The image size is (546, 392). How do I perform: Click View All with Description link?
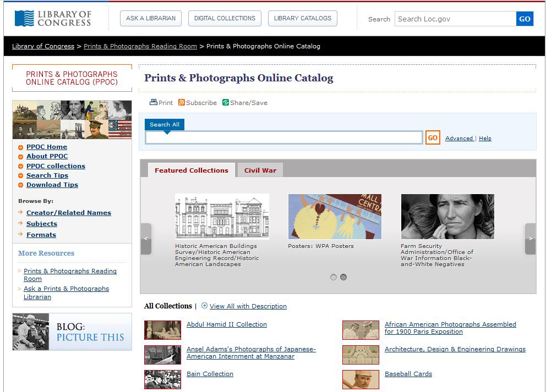point(248,306)
